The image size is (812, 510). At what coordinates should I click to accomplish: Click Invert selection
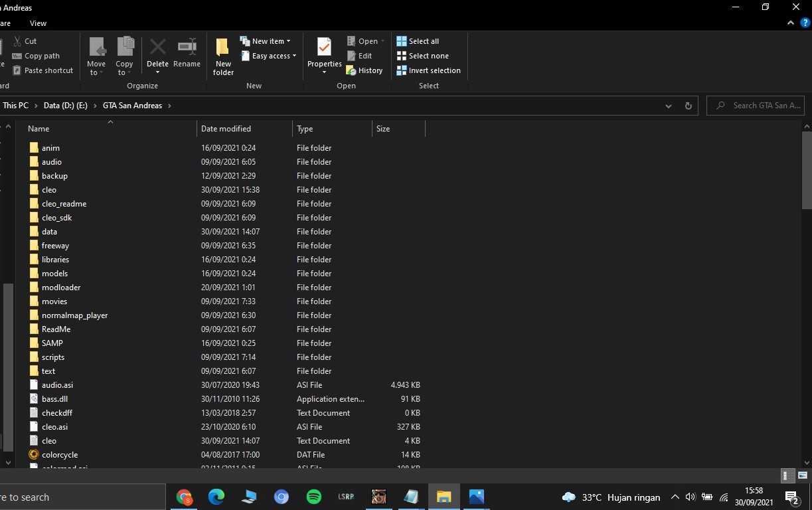coord(428,70)
